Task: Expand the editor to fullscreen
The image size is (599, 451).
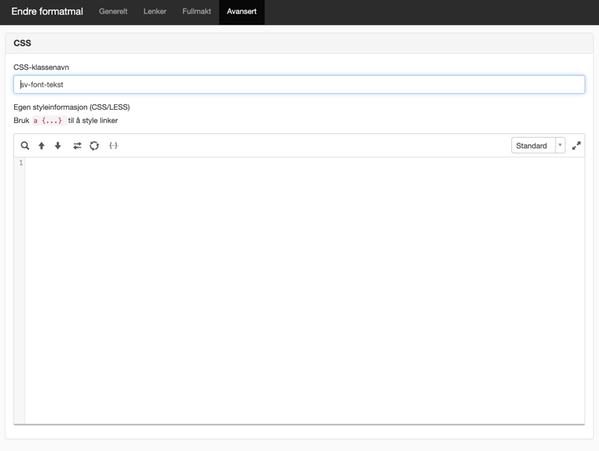Action: 576,145
